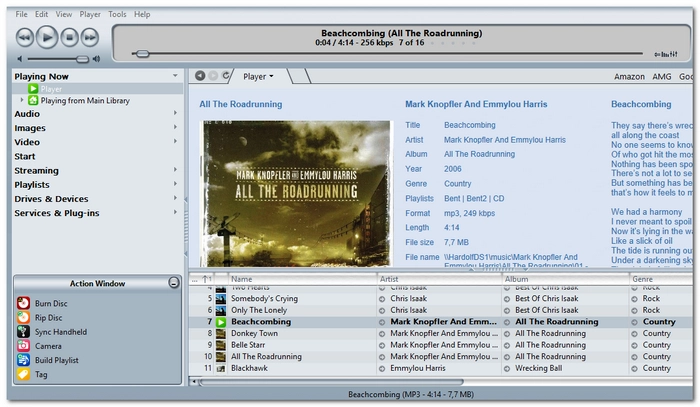Stop playback with the Stop button

click(x=69, y=37)
